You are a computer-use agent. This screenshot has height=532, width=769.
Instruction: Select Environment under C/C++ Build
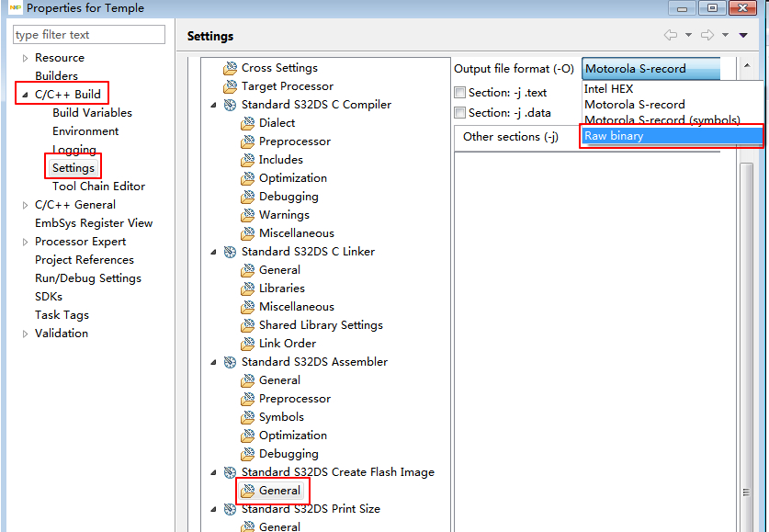tap(85, 131)
